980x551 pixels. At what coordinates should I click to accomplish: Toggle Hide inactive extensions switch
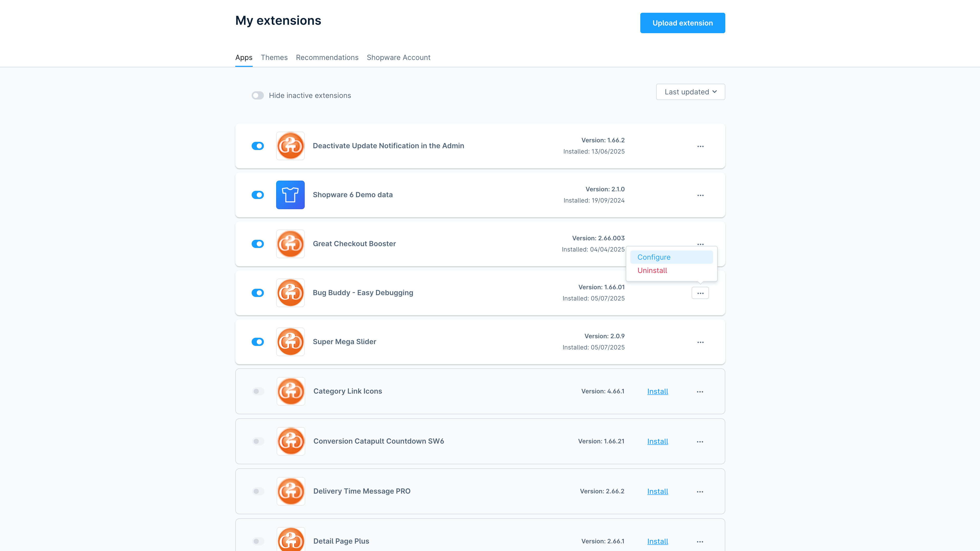(258, 95)
